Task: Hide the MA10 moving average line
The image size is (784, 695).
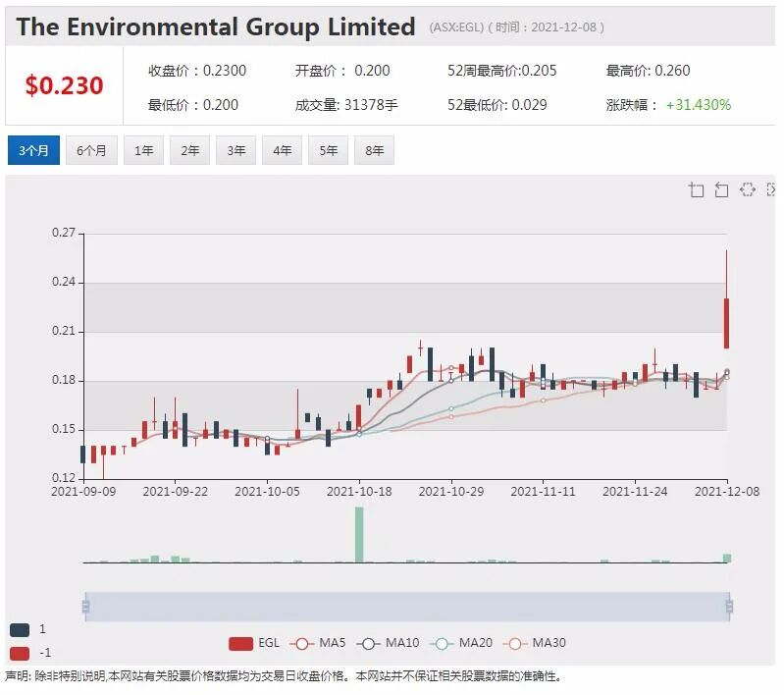Action: click(x=389, y=643)
